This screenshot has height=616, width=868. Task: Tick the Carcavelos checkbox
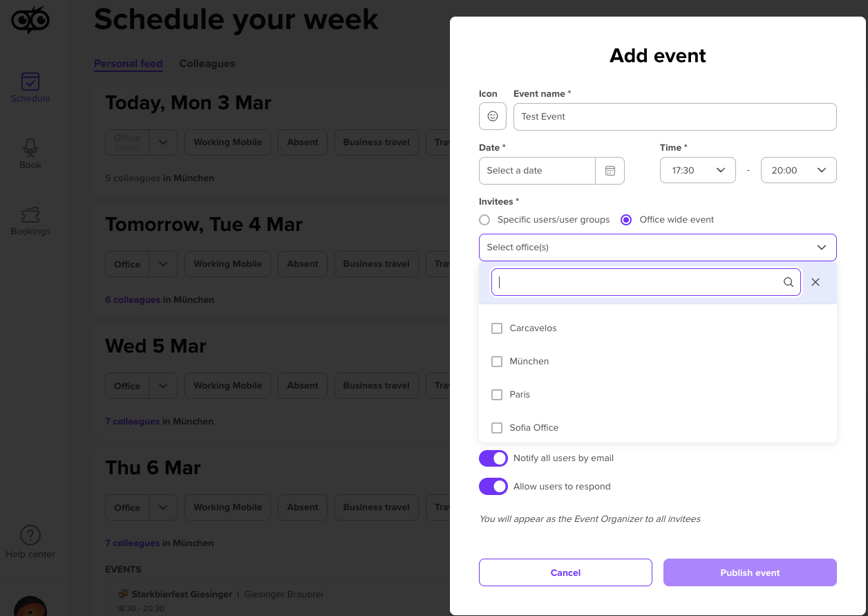pos(497,328)
